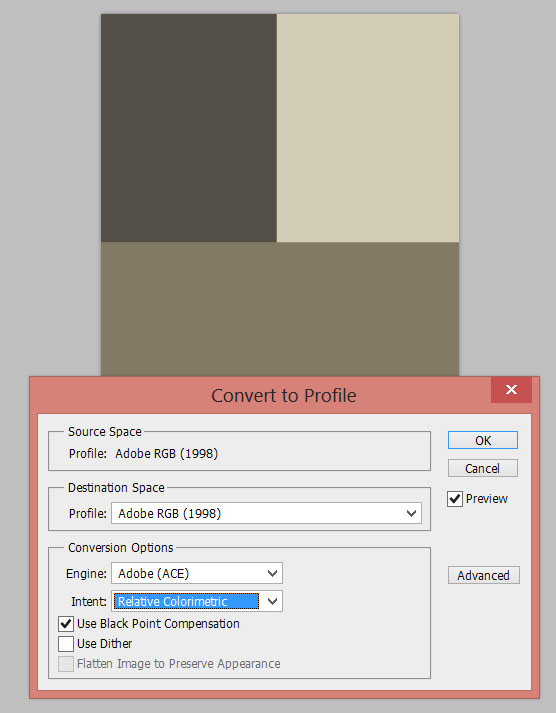Click the dark brown color patch

tap(189, 128)
